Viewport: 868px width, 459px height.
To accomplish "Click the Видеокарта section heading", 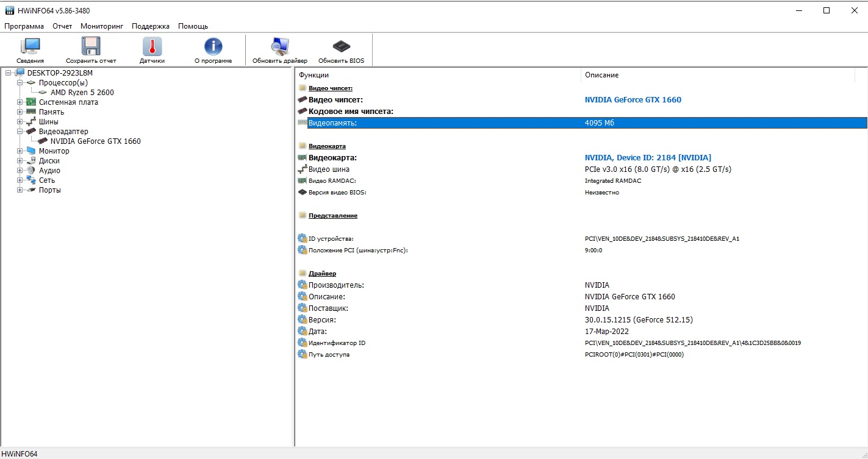I will click(327, 146).
